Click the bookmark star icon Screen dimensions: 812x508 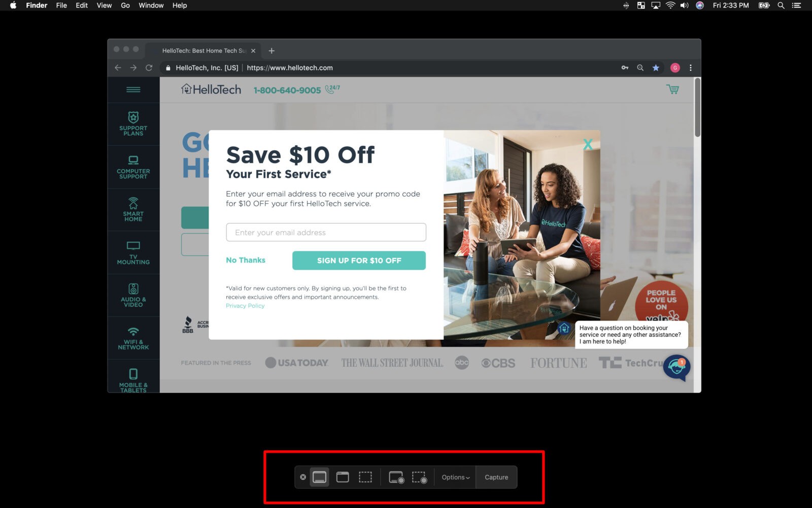[656, 68]
